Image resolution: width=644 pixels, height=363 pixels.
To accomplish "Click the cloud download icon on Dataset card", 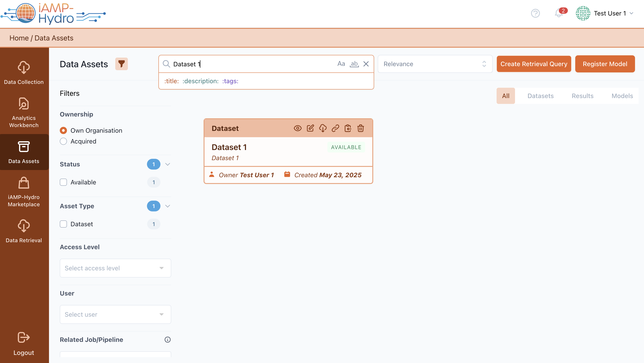I will click(323, 128).
